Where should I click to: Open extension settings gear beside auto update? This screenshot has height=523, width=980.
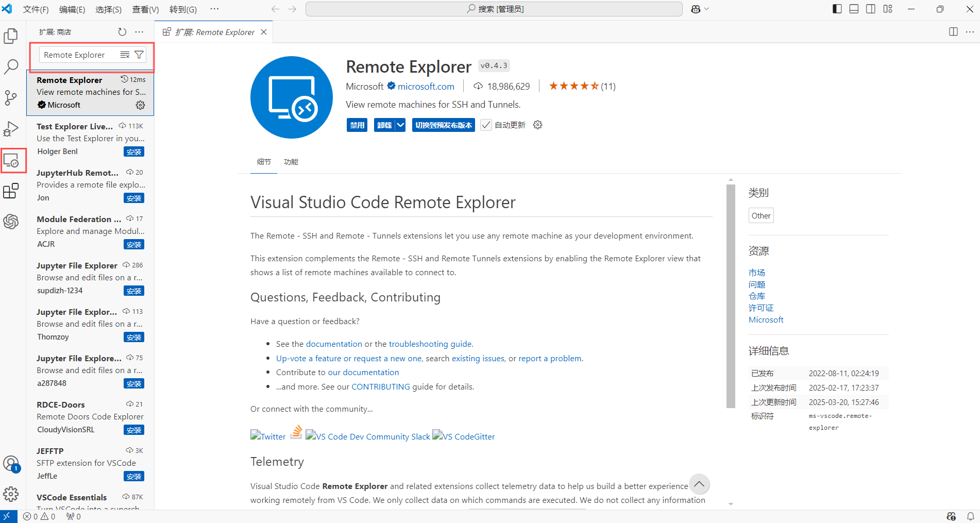click(537, 125)
